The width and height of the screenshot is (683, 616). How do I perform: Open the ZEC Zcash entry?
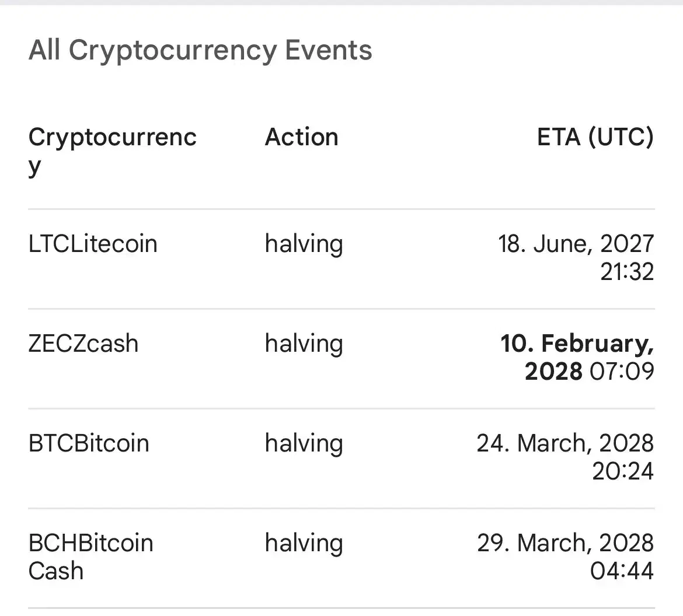(x=83, y=344)
